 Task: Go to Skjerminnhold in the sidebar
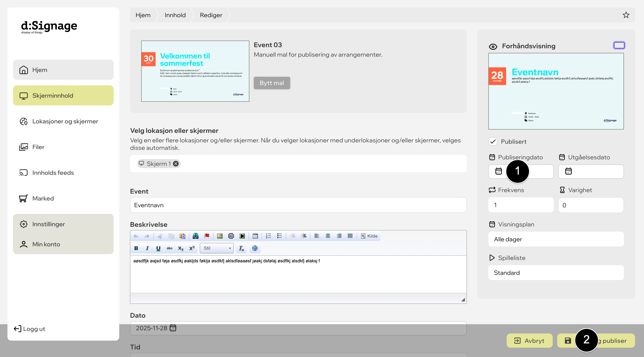point(63,96)
